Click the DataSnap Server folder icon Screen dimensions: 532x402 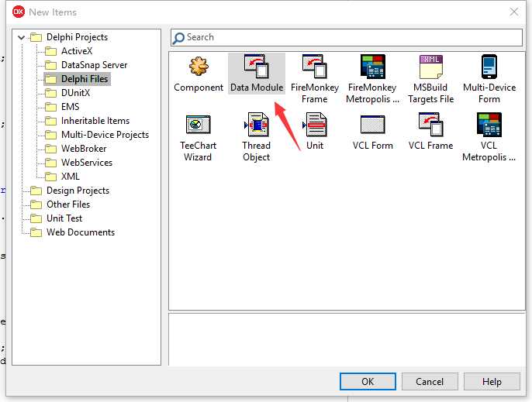click(x=51, y=65)
